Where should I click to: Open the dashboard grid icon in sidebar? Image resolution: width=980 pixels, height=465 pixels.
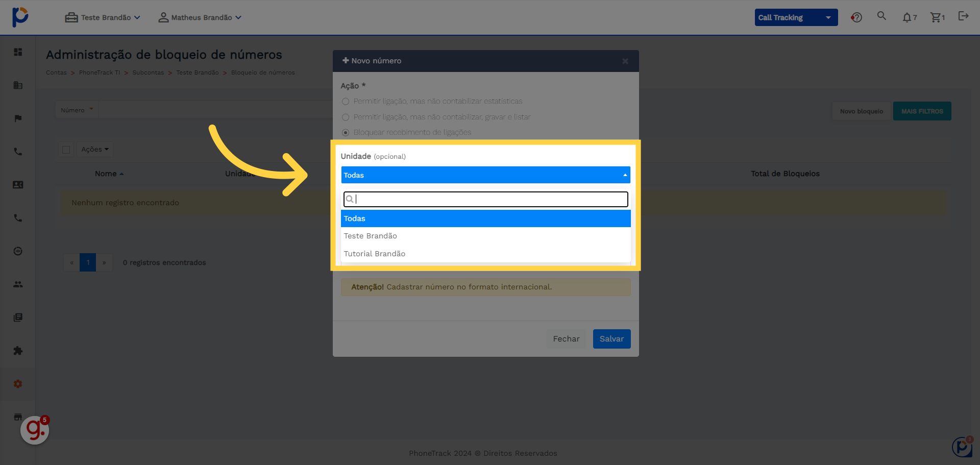[x=18, y=52]
